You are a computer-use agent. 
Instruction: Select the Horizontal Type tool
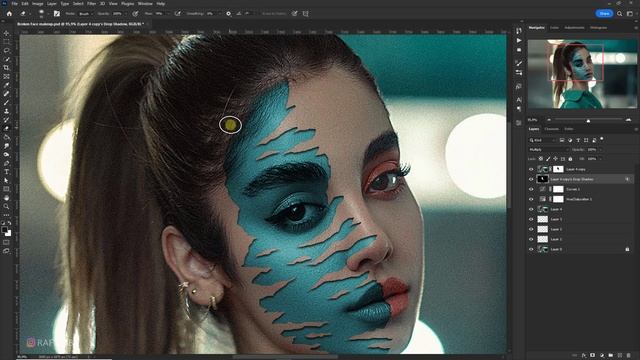(x=6, y=172)
